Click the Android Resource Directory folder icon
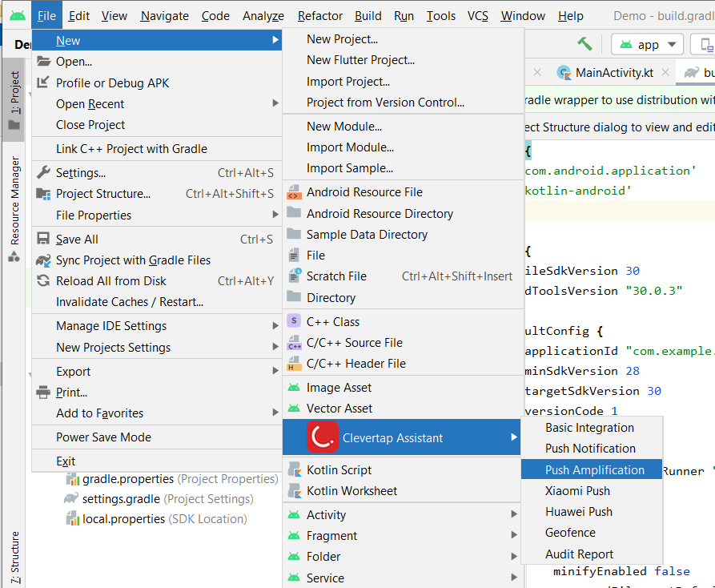 tap(294, 213)
